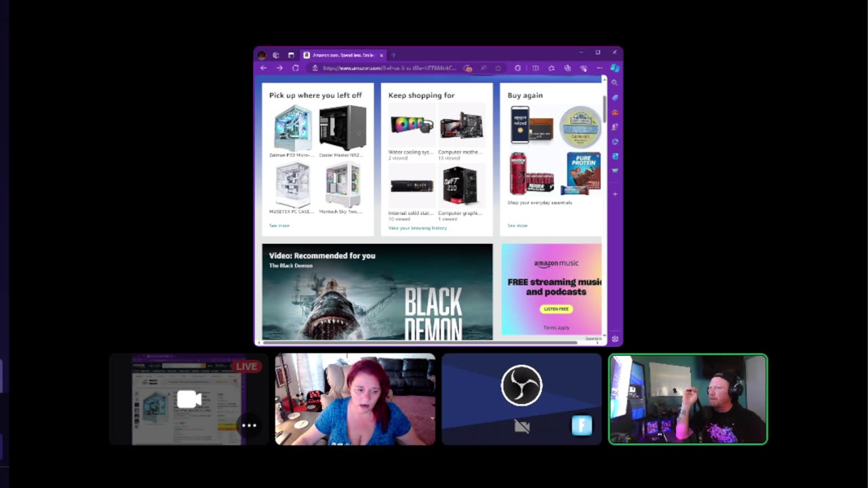Click the read aloud icon in address bar

pos(484,68)
